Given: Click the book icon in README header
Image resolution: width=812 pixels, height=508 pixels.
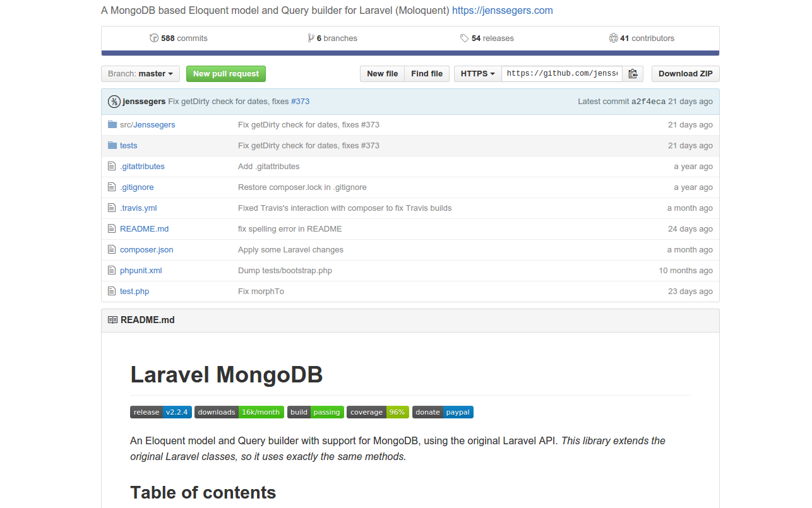Looking at the screenshot, I should pos(112,320).
